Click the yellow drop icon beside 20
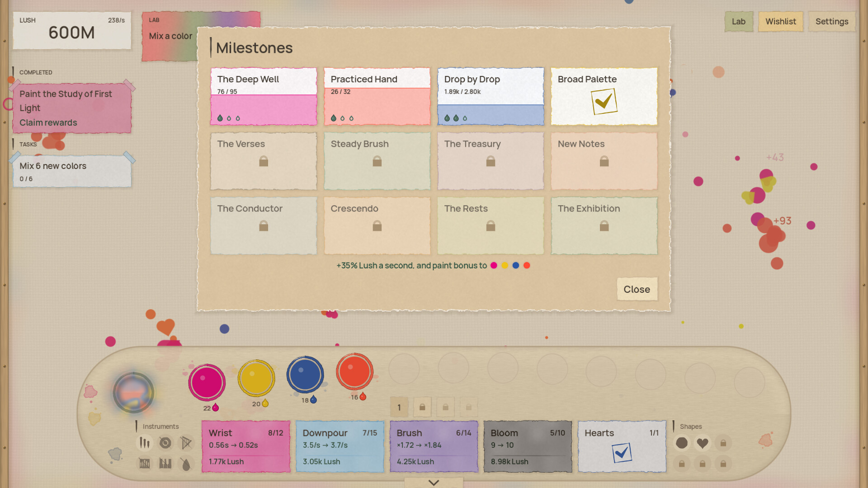The height and width of the screenshot is (488, 868). [x=265, y=403]
